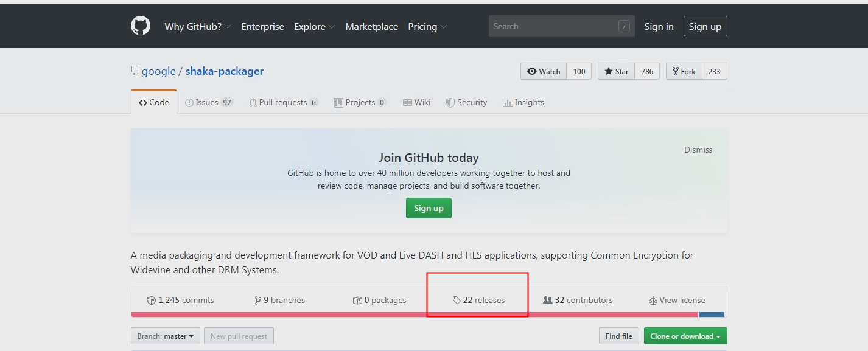Click the repository book icon
This screenshot has height=351, width=868.
click(x=135, y=71)
